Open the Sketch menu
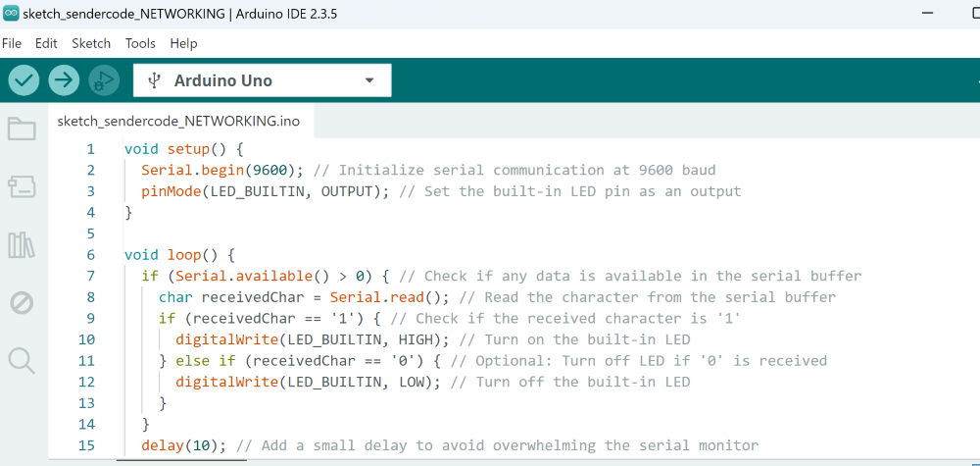This screenshot has height=466, width=980. [x=91, y=43]
